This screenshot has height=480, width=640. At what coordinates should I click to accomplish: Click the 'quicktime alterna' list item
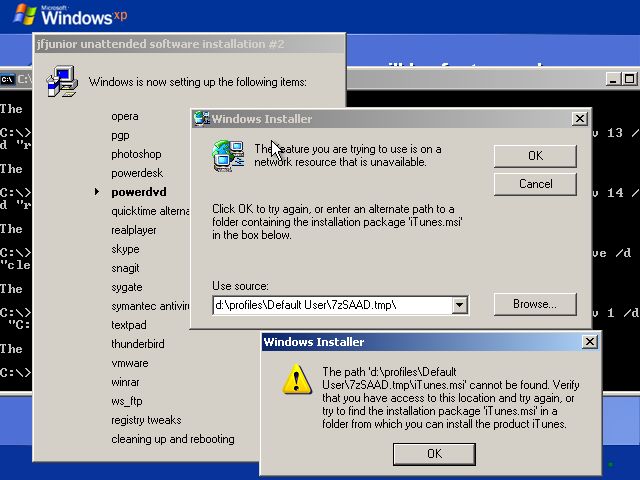pos(150,211)
